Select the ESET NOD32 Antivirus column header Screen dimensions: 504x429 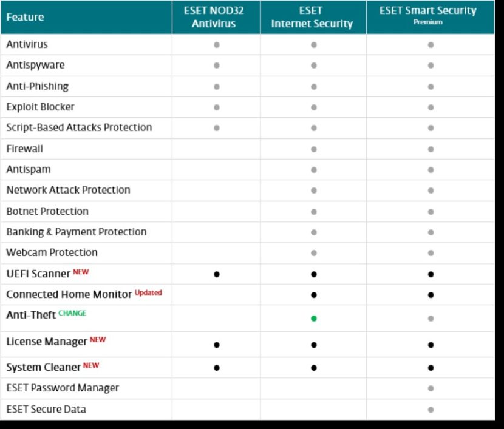click(216, 17)
